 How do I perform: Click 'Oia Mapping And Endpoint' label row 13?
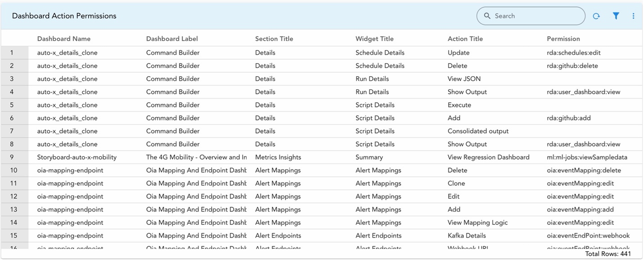click(196, 210)
